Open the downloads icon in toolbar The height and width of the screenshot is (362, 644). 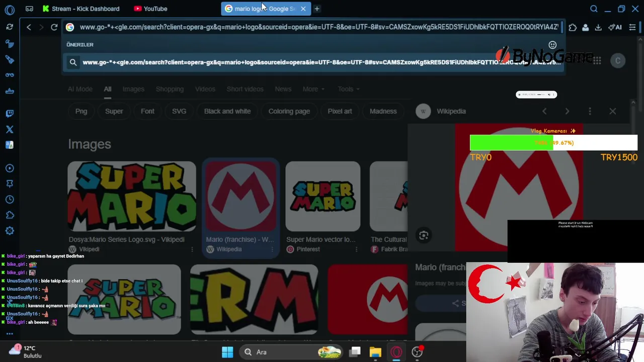point(598,27)
